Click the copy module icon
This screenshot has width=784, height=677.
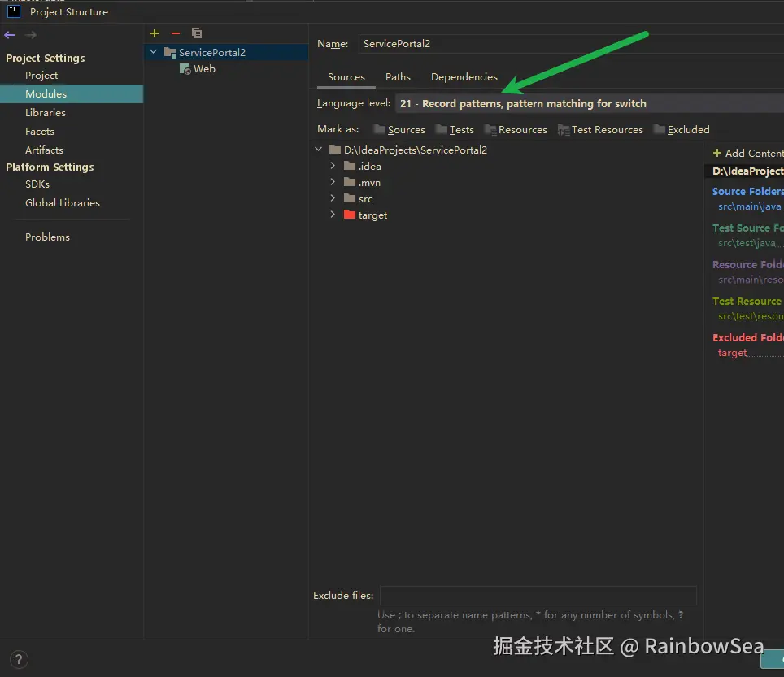(x=196, y=33)
